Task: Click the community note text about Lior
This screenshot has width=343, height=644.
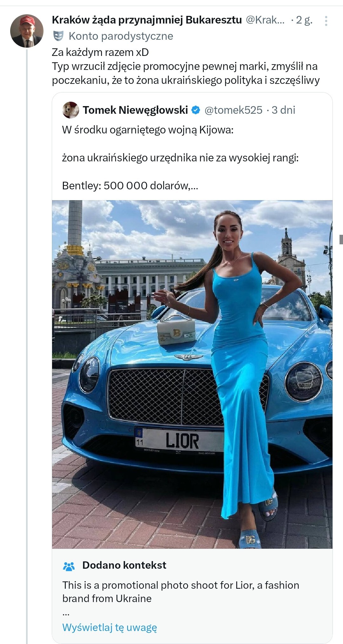Action: 180,592
